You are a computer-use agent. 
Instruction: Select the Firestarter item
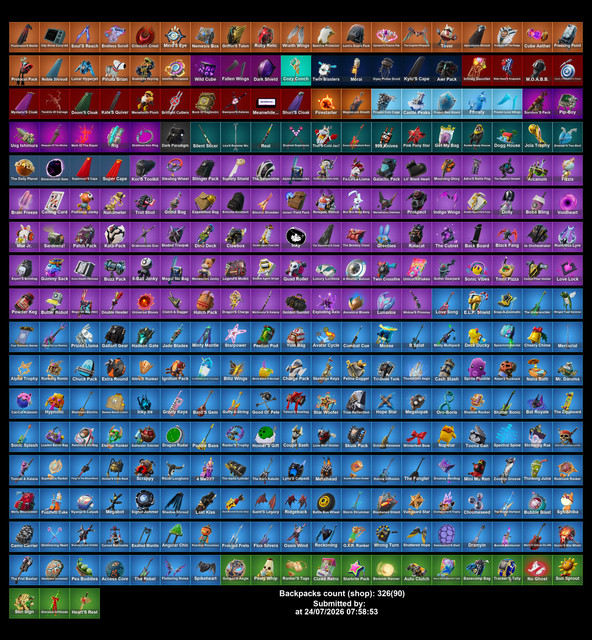(x=326, y=104)
